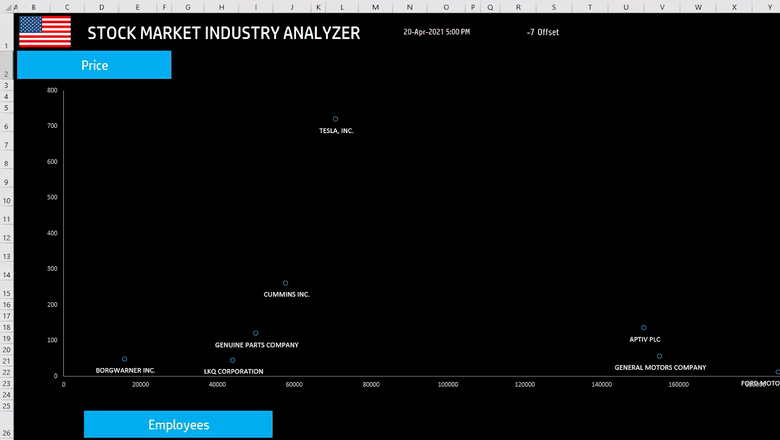Click the APTIV PLC label
Screen dimensions: 780x440
[645, 340]
